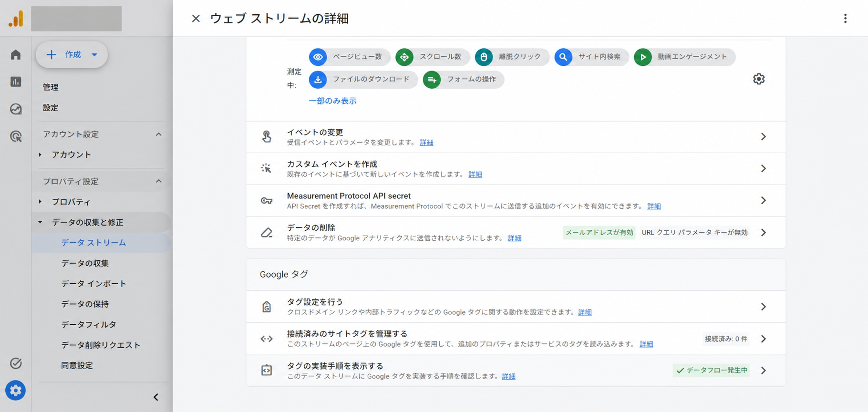Click the Google Analytics logo

(x=16, y=19)
